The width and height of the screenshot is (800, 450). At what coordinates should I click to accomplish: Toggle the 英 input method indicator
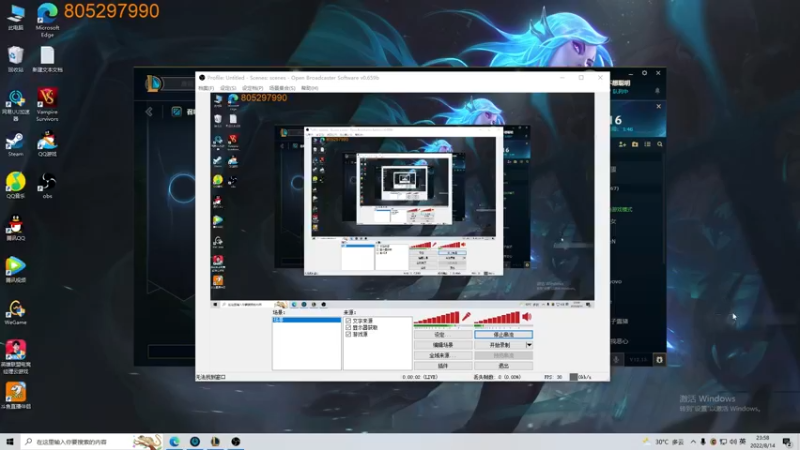(x=742, y=442)
